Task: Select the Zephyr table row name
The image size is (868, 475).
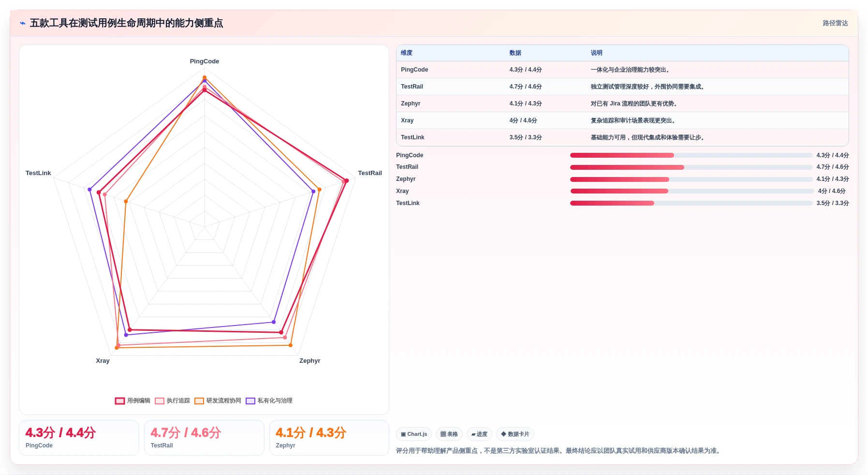Action: tap(411, 104)
